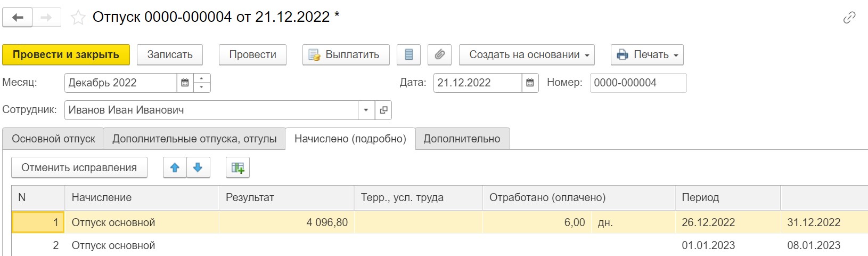Open attached files paperclip icon
The image size is (868, 256).
(x=439, y=54)
